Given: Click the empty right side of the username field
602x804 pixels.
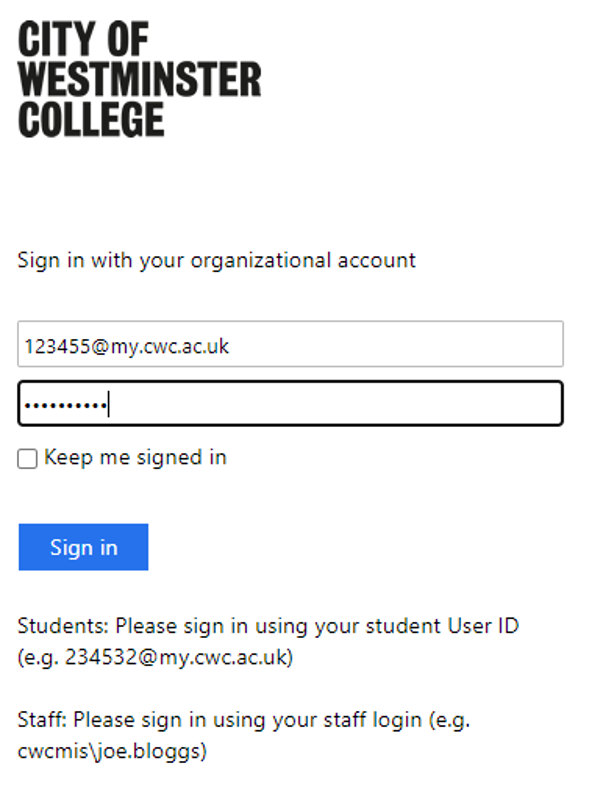Looking at the screenshot, I should coord(395,344).
